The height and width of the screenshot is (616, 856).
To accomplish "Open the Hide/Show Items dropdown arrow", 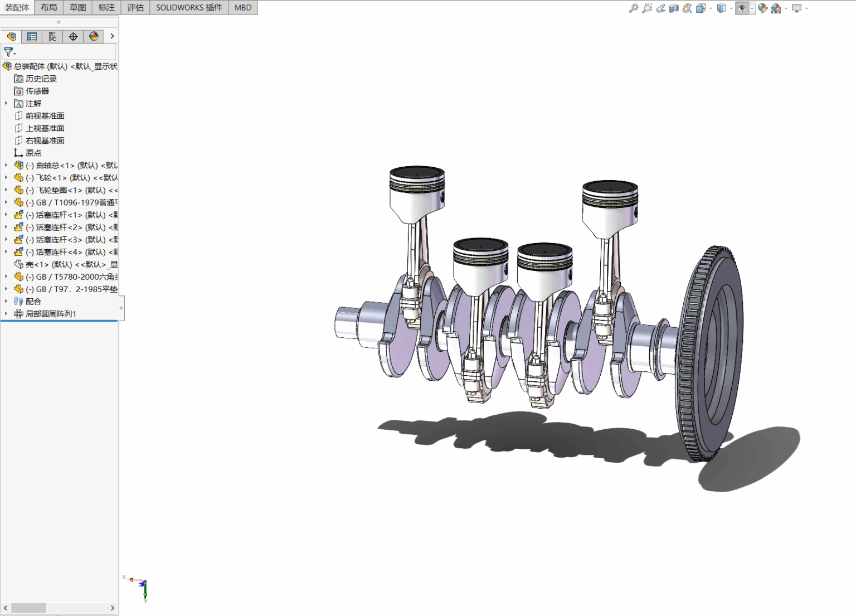I will (x=752, y=8).
